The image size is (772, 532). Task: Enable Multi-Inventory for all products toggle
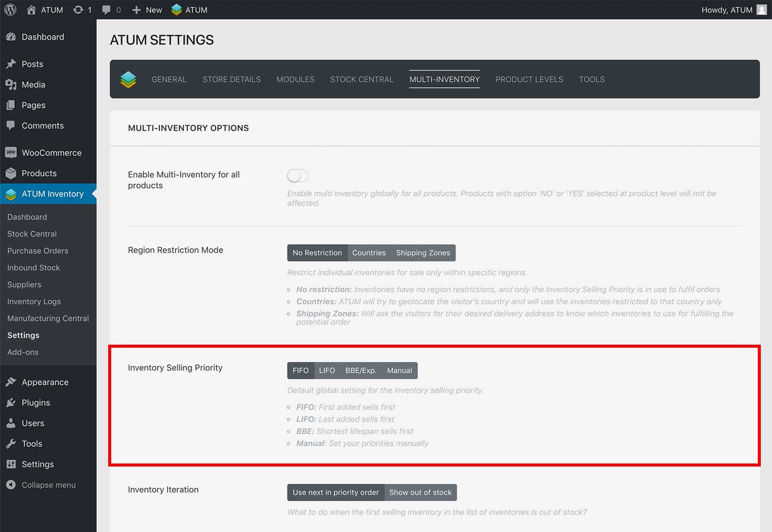pos(298,176)
